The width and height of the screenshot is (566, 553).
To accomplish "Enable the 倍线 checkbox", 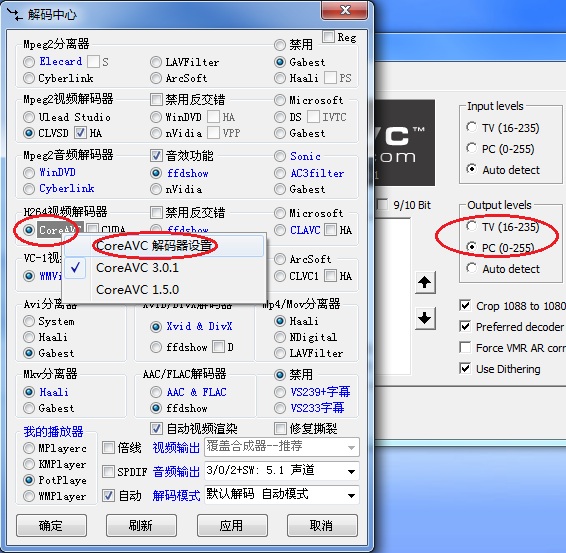I will (108, 448).
